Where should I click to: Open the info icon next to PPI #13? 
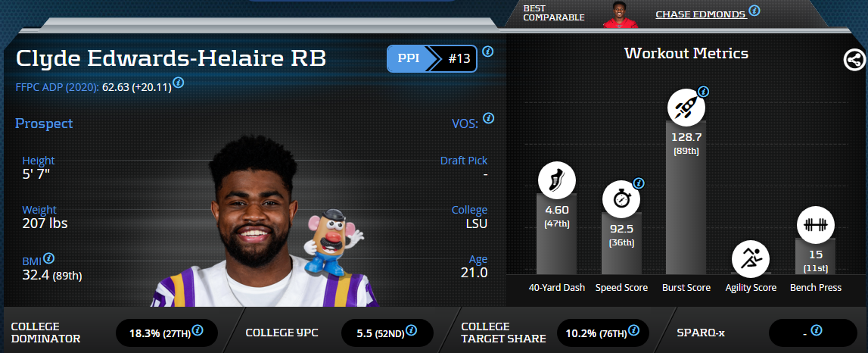(x=487, y=52)
